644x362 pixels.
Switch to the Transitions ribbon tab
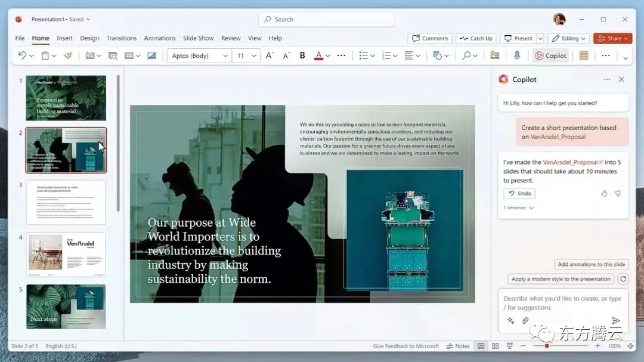(x=122, y=38)
